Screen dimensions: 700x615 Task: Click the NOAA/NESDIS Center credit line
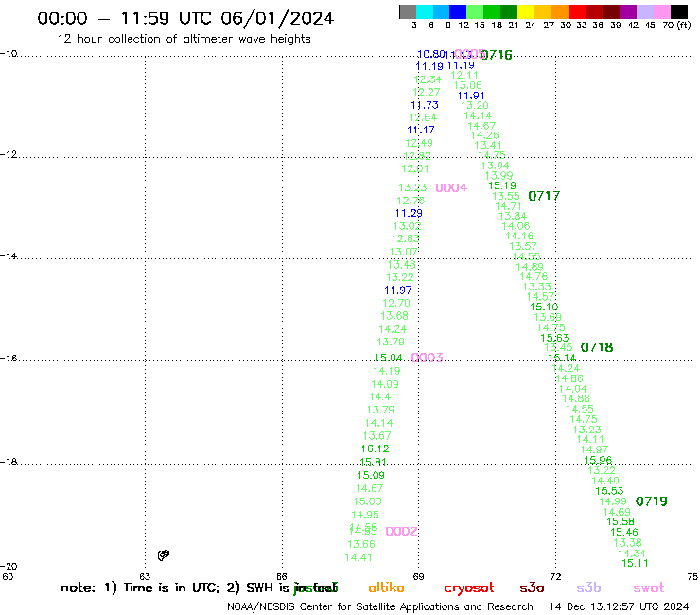380,607
